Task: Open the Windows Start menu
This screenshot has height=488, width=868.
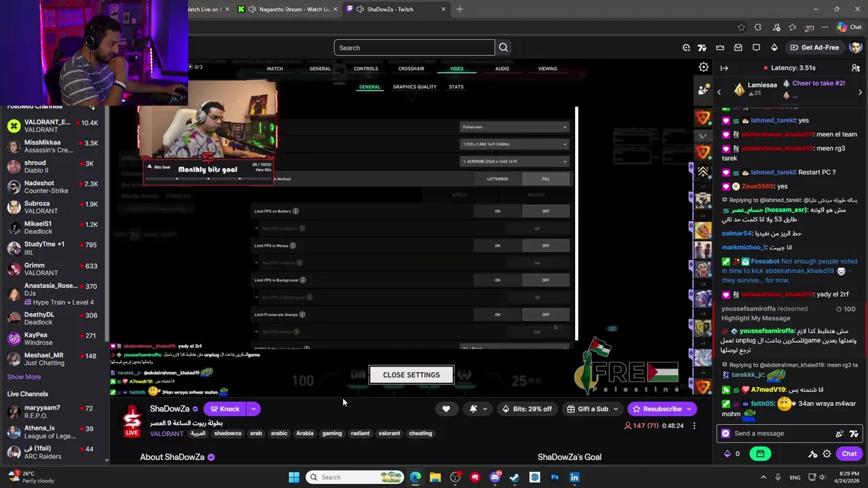Action: tap(294, 477)
